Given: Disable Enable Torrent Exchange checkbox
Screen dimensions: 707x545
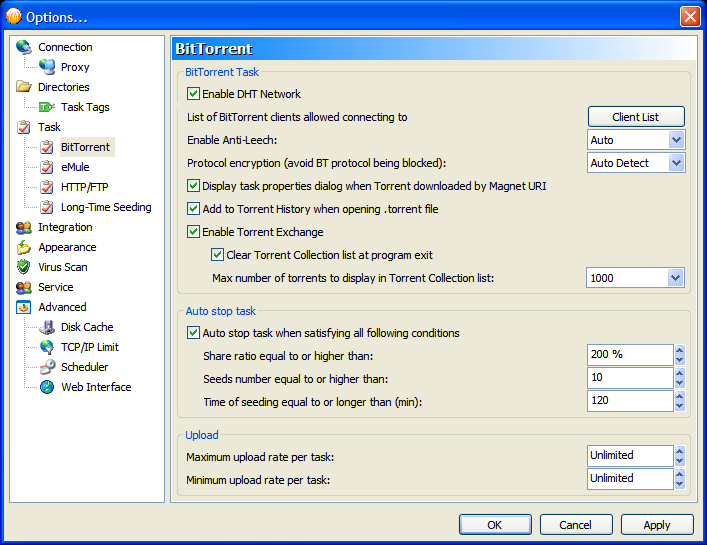Looking at the screenshot, I should [x=193, y=232].
